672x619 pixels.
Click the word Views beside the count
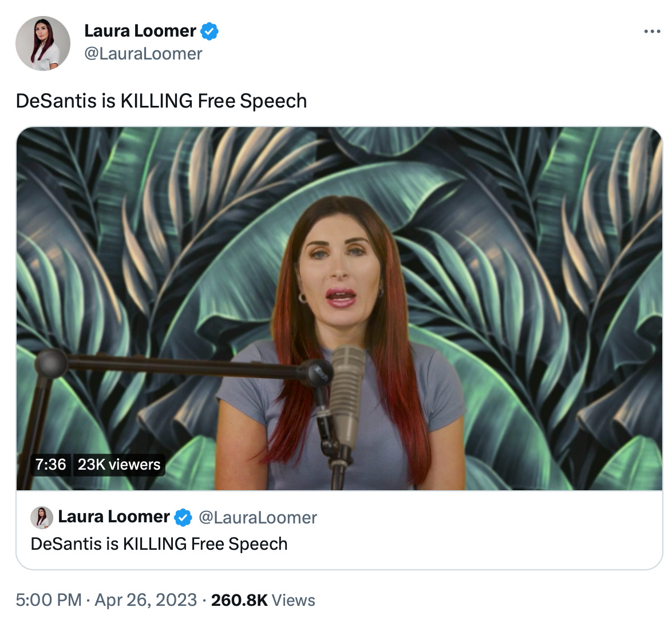294,600
